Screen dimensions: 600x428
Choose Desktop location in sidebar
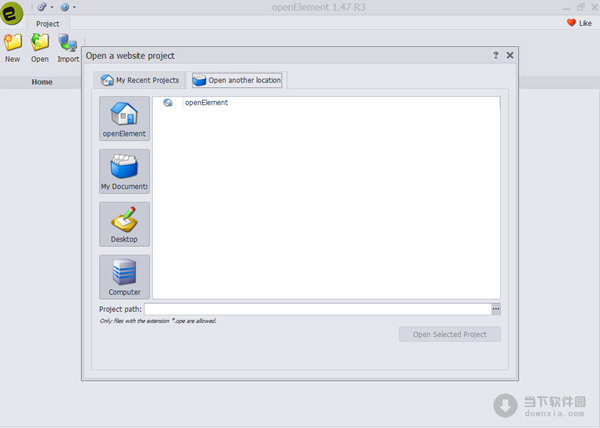click(x=124, y=224)
